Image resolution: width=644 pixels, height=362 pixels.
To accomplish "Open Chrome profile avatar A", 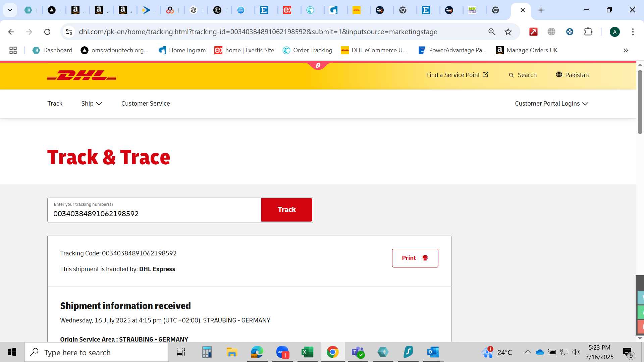I will point(614,32).
